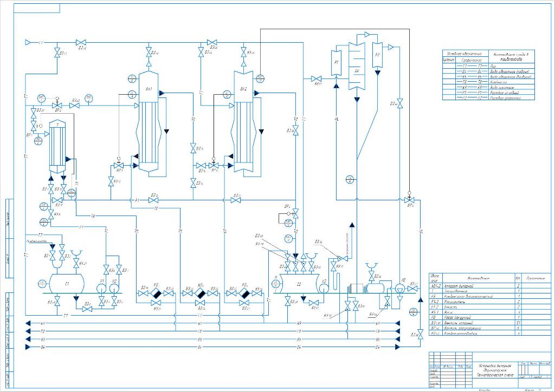Click the heat exchanger T symbol
555x392 pixels.
tap(57, 146)
